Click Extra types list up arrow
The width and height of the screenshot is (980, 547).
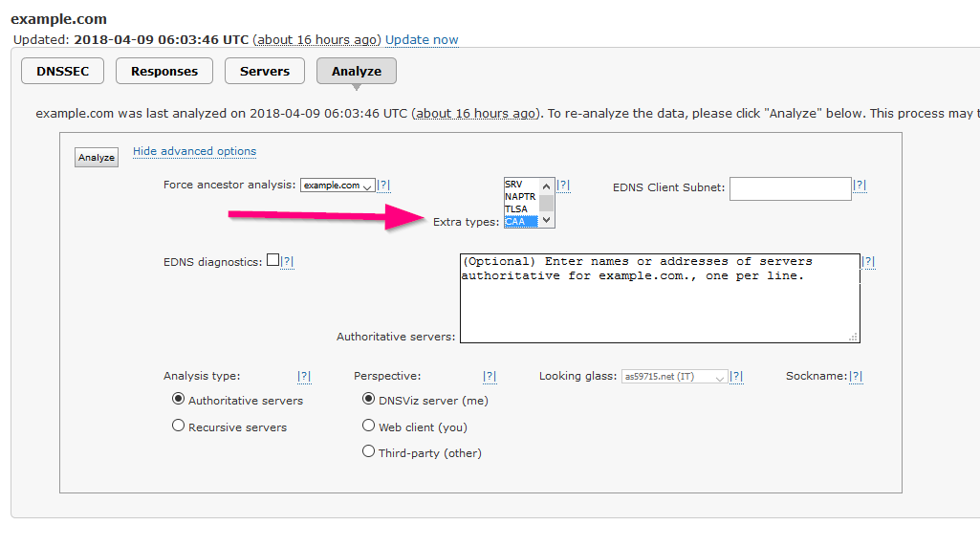tap(546, 186)
